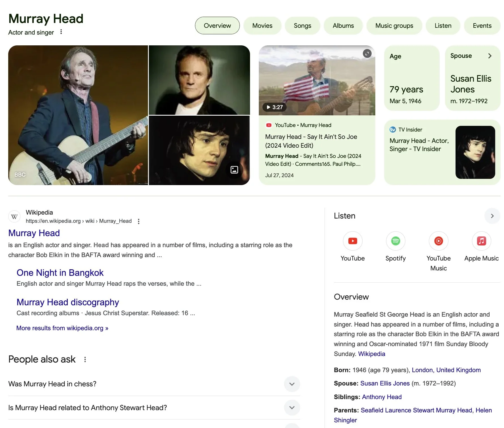The image size is (504, 428).
Task: Open the Murray Head discography link
Action: pyautogui.click(x=68, y=302)
